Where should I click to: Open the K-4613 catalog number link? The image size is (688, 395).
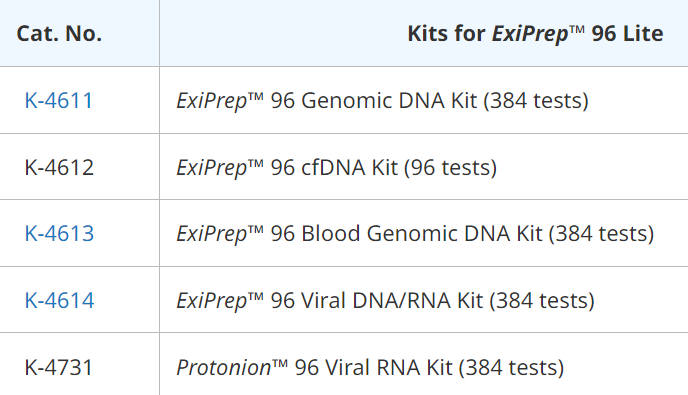tap(59, 233)
